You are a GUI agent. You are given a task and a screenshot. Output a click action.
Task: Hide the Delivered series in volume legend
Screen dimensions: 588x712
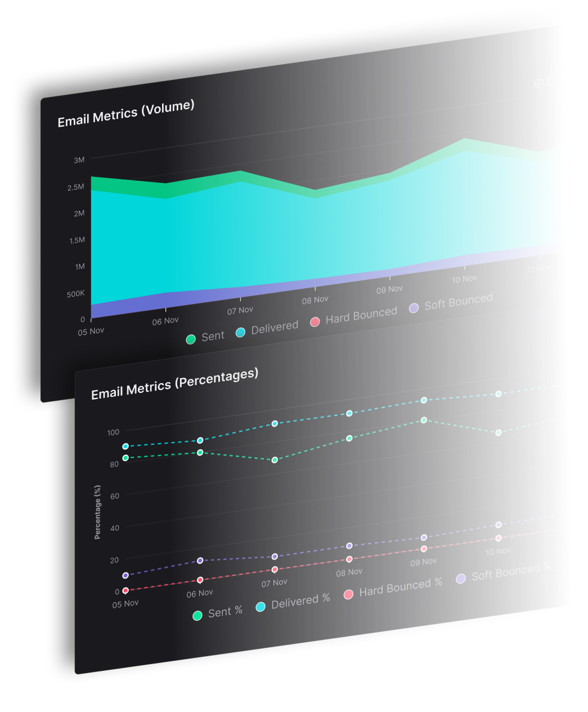[x=241, y=332]
